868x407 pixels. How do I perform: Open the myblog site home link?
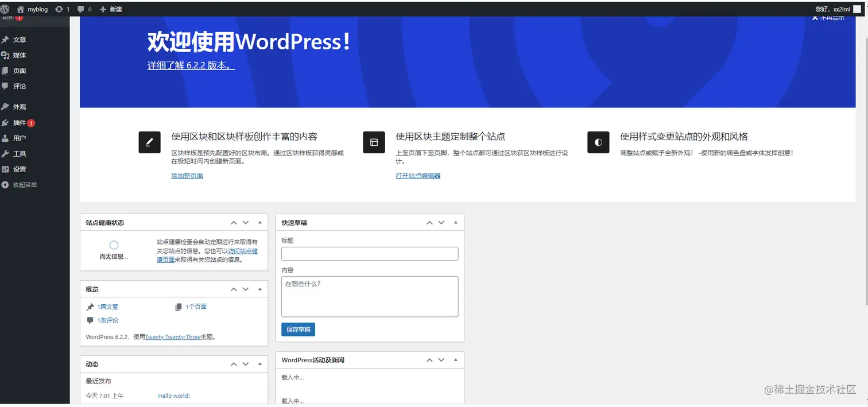tap(32, 9)
